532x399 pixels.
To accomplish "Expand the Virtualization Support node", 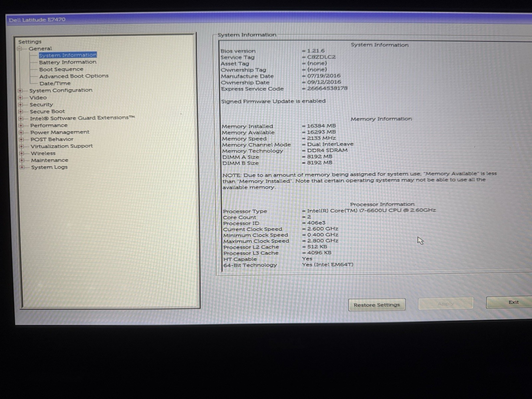I will tap(21, 146).
